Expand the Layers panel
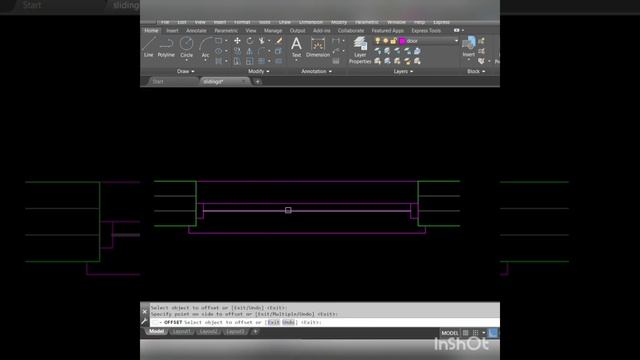The image size is (640, 360). (403, 71)
